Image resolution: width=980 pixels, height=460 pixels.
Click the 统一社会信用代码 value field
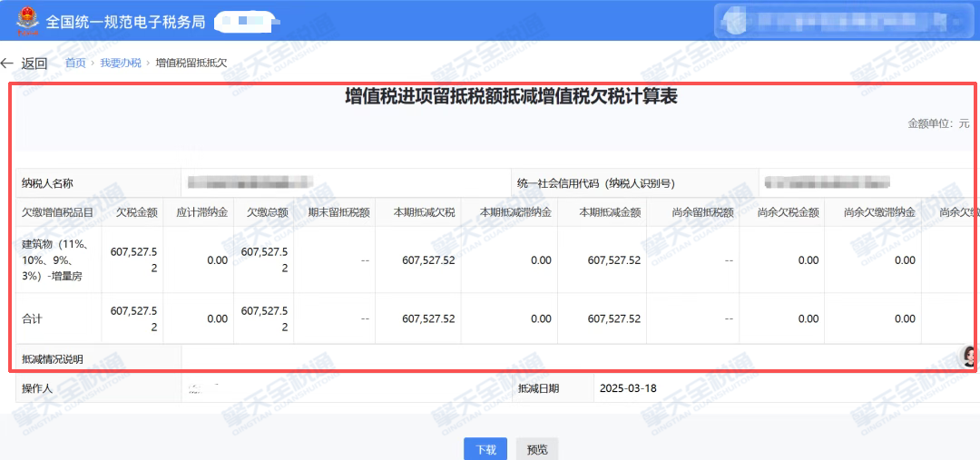827,182
